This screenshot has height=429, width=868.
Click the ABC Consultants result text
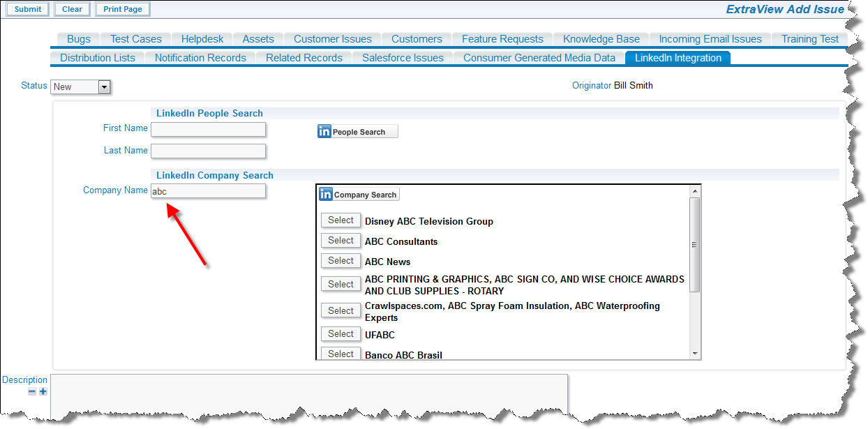401,241
